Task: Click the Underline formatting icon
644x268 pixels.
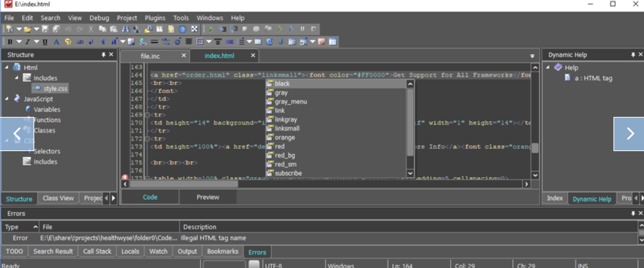Action: (45, 42)
